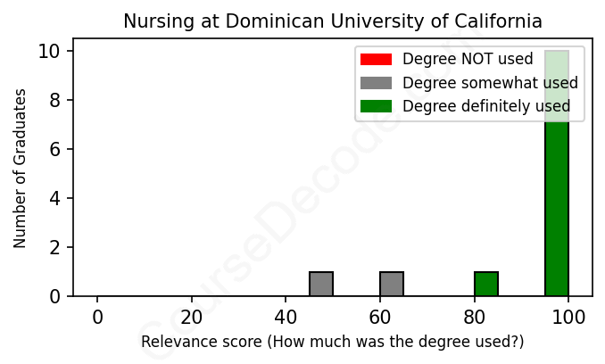Viewport: 605px width, 364px height.
Task: Click the y-axis tick label '4'
Action: 55,198
